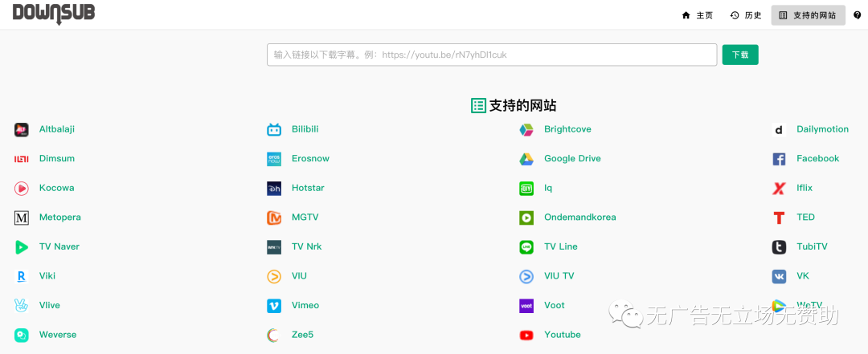Click the Hotstar logo icon
This screenshot has width=868, height=354.
[274, 188]
